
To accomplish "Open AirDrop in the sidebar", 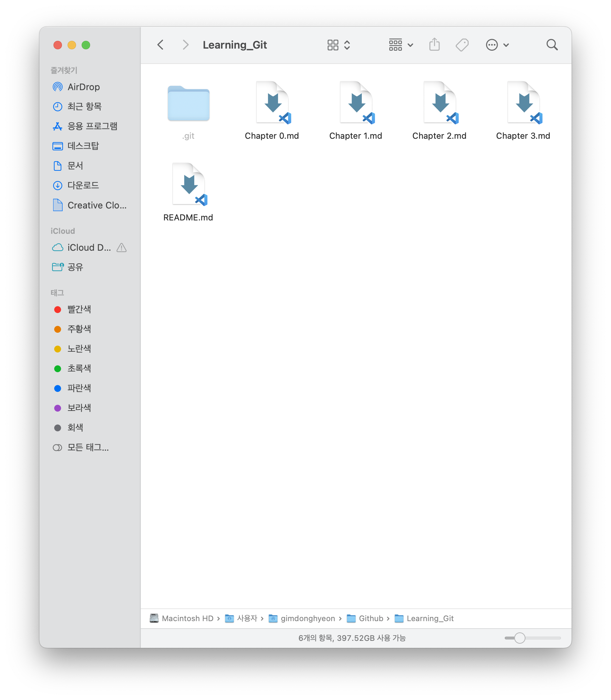I will [90, 87].
